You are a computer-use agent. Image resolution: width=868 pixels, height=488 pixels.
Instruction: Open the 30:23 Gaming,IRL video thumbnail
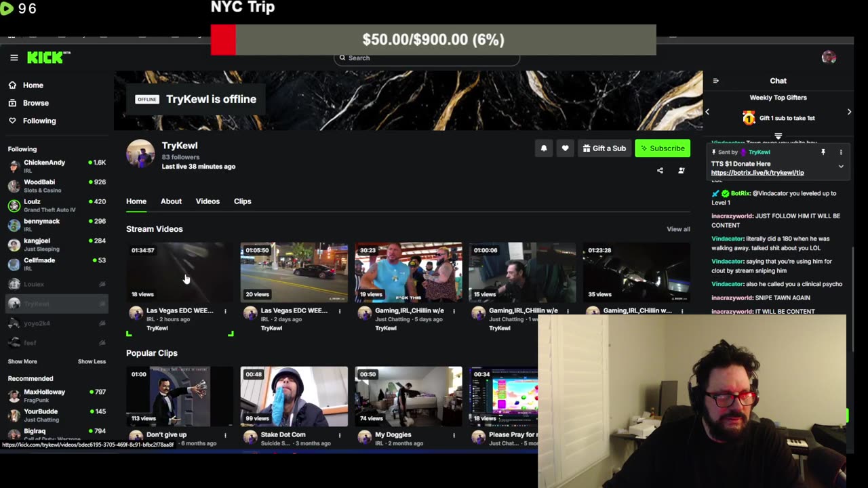click(x=408, y=272)
